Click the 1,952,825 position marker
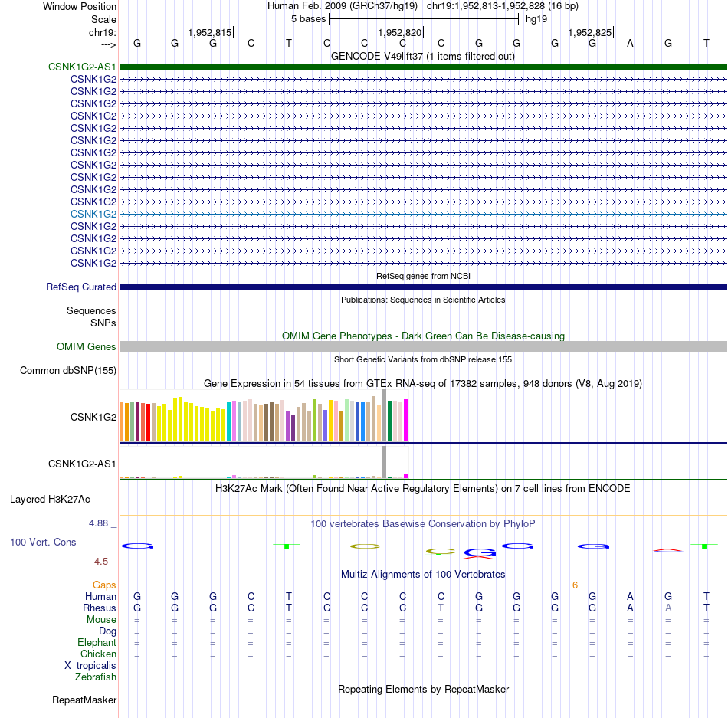The height and width of the screenshot is (718, 728). pos(591,32)
